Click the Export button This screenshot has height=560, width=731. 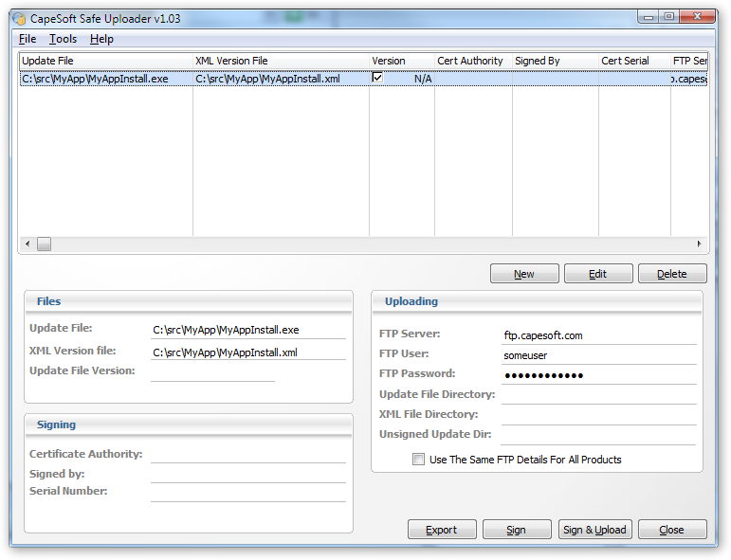coord(441,530)
